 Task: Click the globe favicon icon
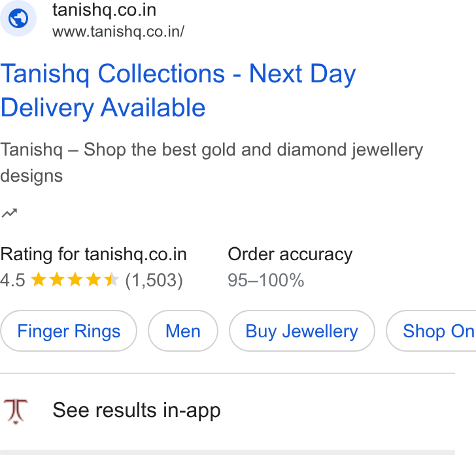click(18, 18)
